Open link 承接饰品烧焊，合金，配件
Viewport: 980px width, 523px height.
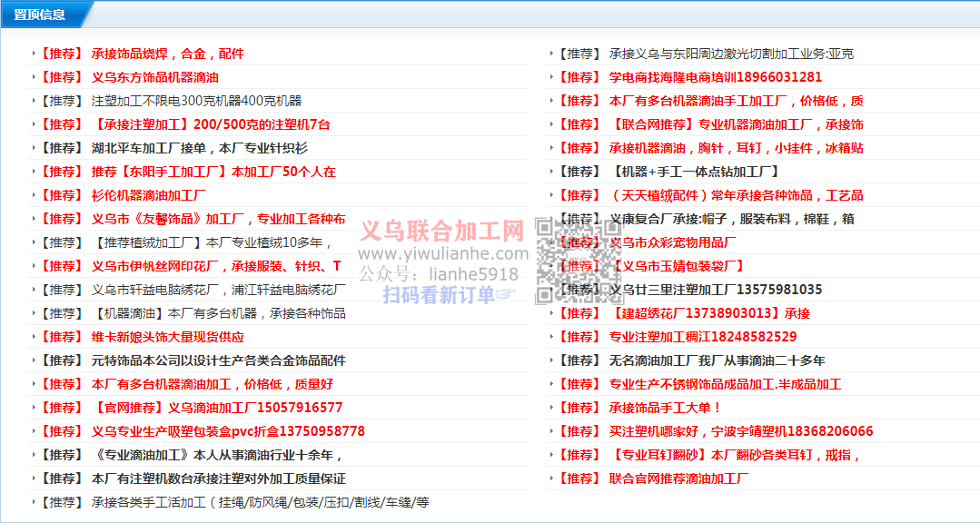coord(167,54)
